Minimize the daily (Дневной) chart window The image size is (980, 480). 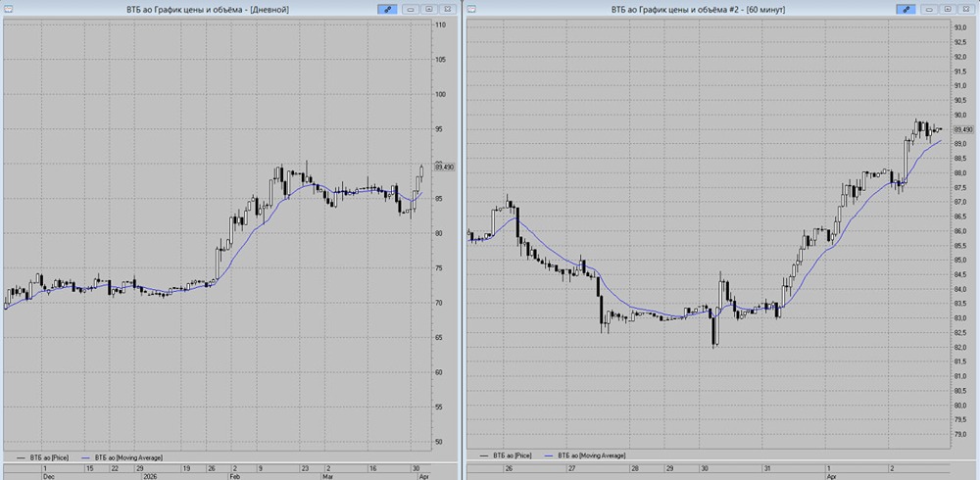click(412, 10)
